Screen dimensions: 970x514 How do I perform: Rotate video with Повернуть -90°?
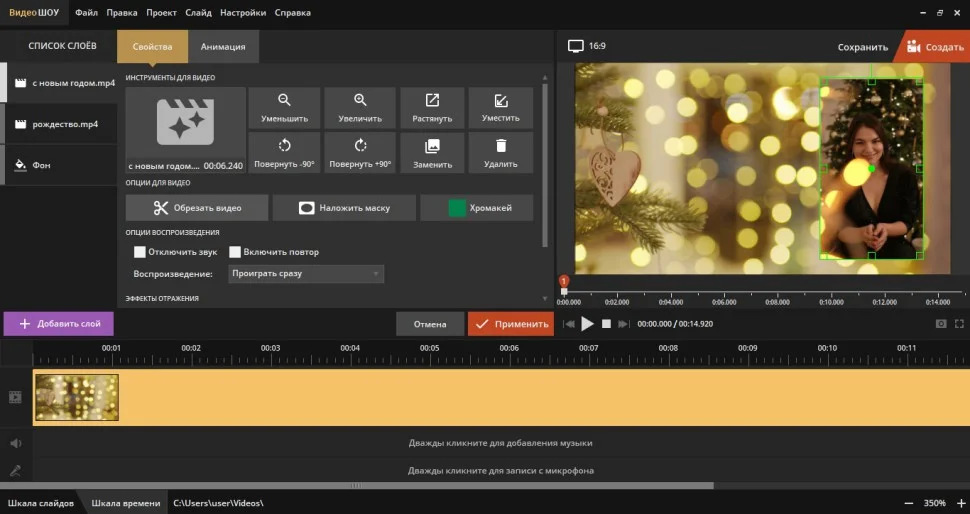pyautogui.click(x=284, y=152)
